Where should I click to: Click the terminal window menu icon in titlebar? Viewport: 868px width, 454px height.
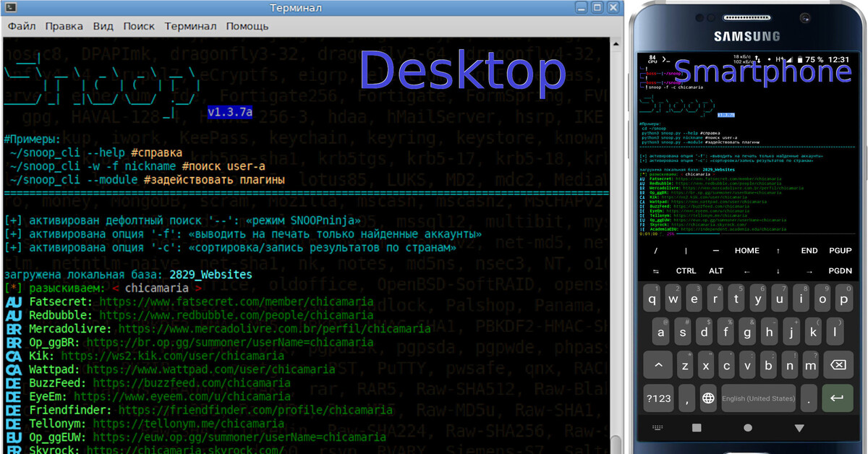(12, 8)
